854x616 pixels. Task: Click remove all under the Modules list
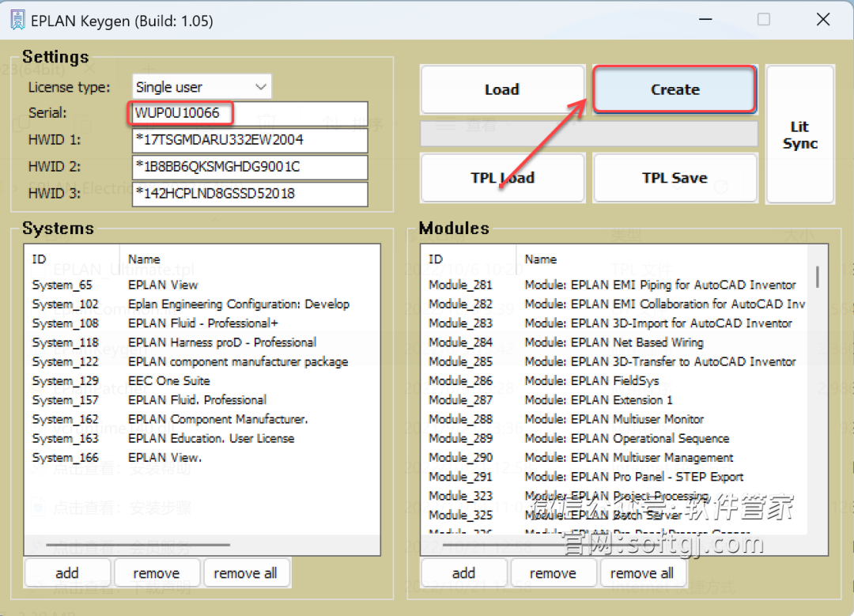point(642,573)
